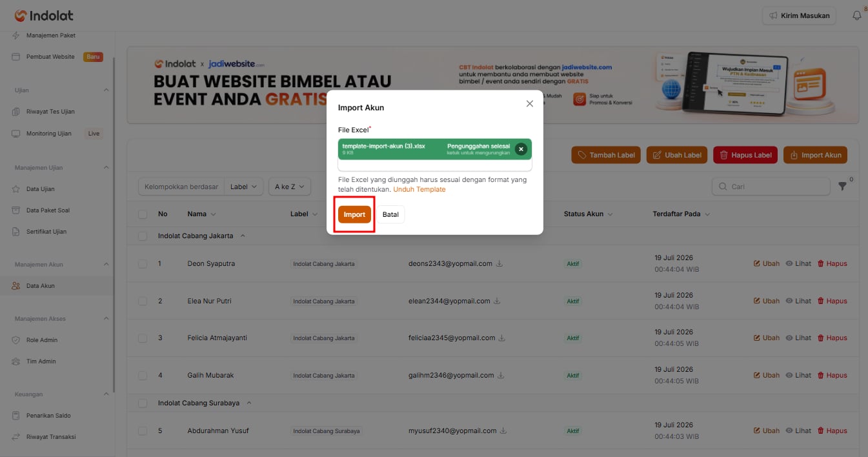Image resolution: width=868 pixels, height=457 pixels.
Task: Download icon beside elean2344@yopmail.com
Action: [x=498, y=301]
